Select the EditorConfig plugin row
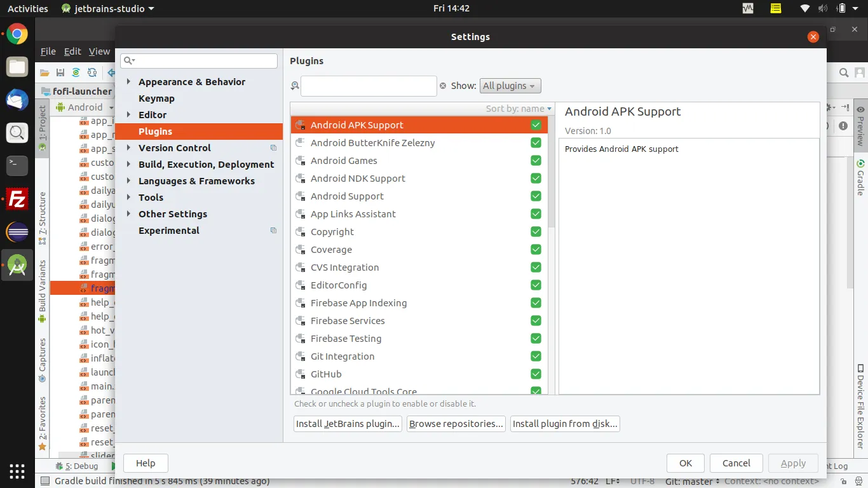 [419, 285]
